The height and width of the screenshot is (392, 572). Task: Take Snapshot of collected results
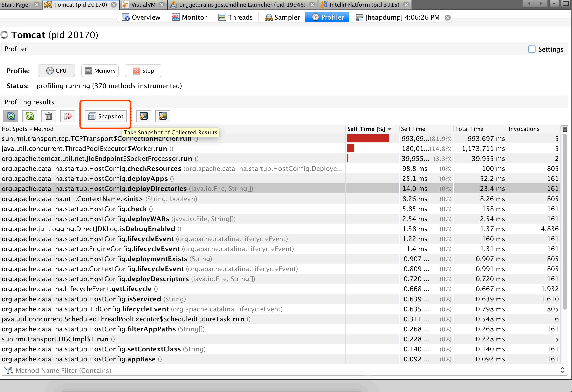(x=106, y=116)
